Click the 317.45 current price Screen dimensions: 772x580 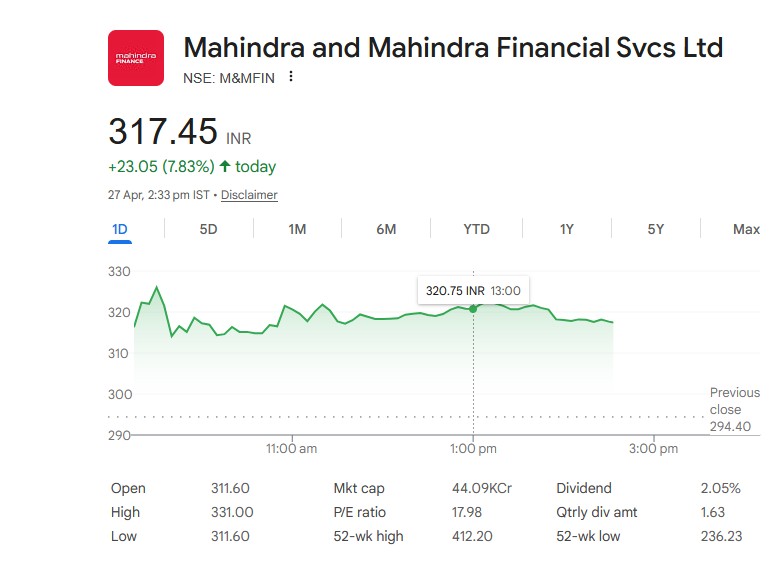click(163, 132)
